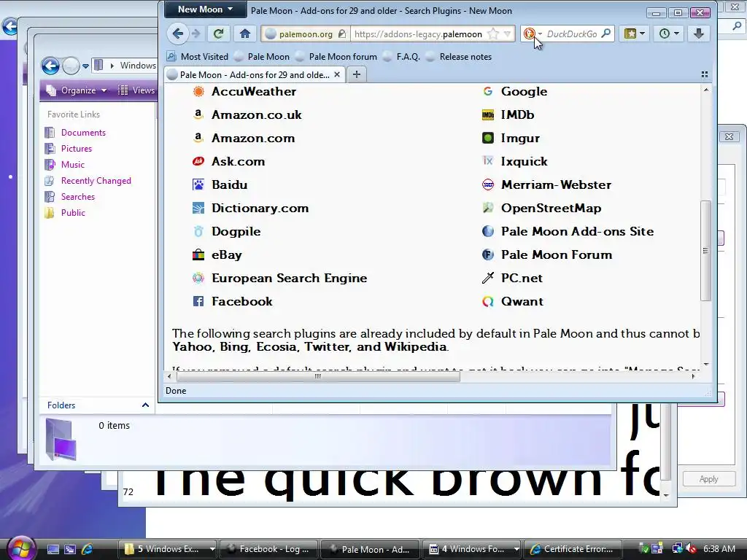The width and height of the screenshot is (747, 560).
Task: Open the search engine selector dropdown arrow
Action: (x=540, y=34)
